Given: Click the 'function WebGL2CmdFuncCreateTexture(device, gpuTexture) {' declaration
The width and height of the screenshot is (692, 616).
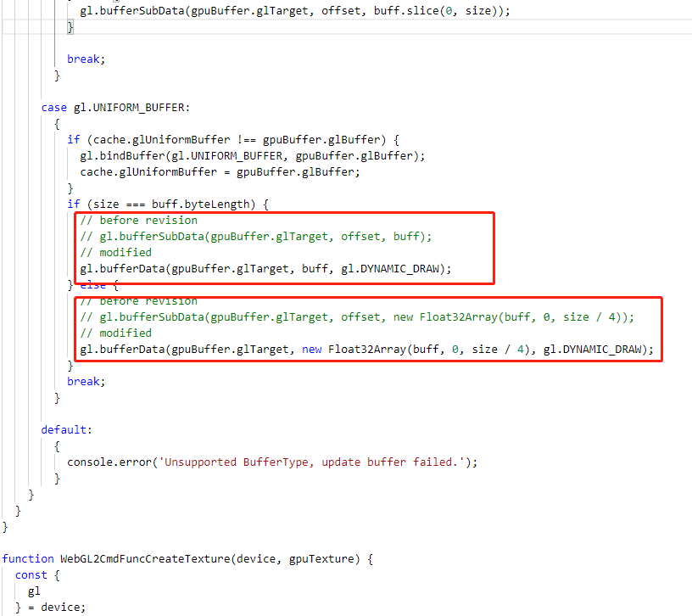Looking at the screenshot, I should click(187, 558).
